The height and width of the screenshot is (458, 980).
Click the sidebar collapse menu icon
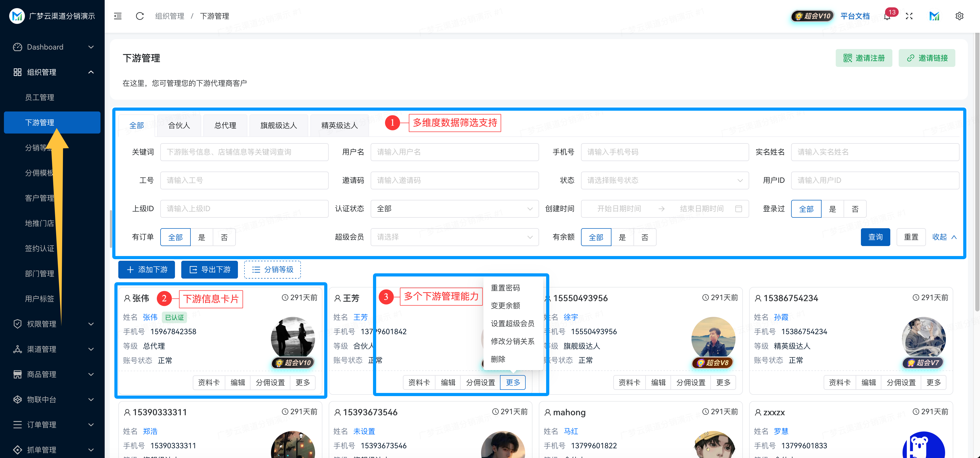(118, 16)
